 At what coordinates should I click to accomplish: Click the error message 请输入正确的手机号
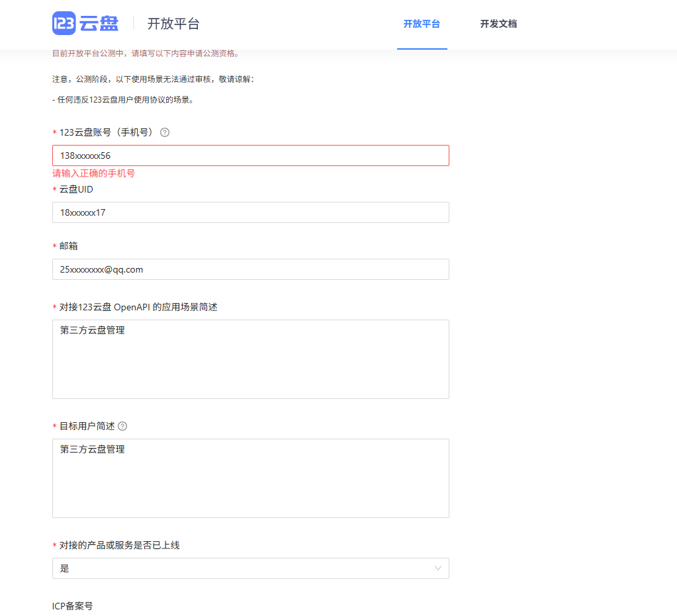pos(94,173)
